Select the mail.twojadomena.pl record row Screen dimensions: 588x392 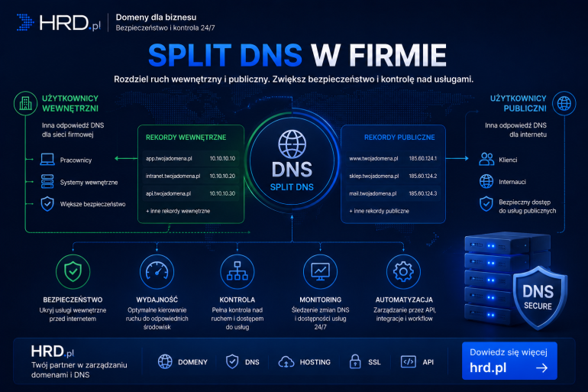pyautogui.click(x=393, y=193)
